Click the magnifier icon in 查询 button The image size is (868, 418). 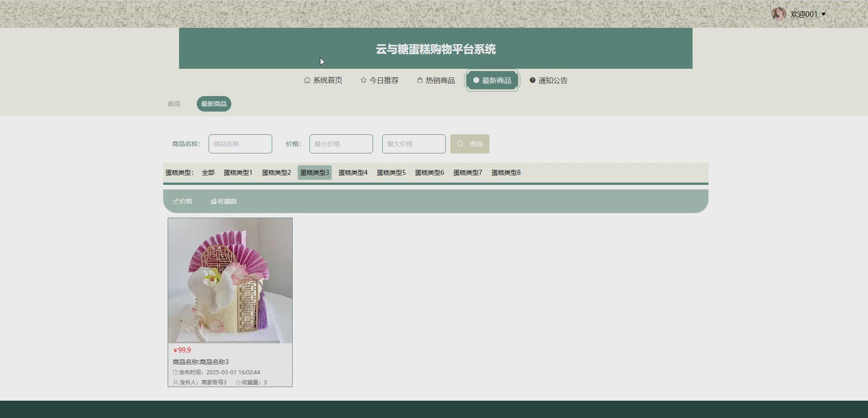(x=460, y=144)
